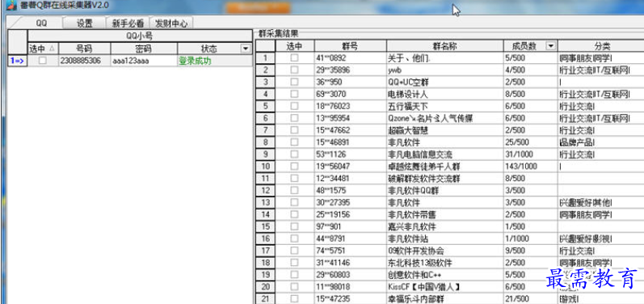Select group number 97**901

pyautogui.click(x=350, y=226)
